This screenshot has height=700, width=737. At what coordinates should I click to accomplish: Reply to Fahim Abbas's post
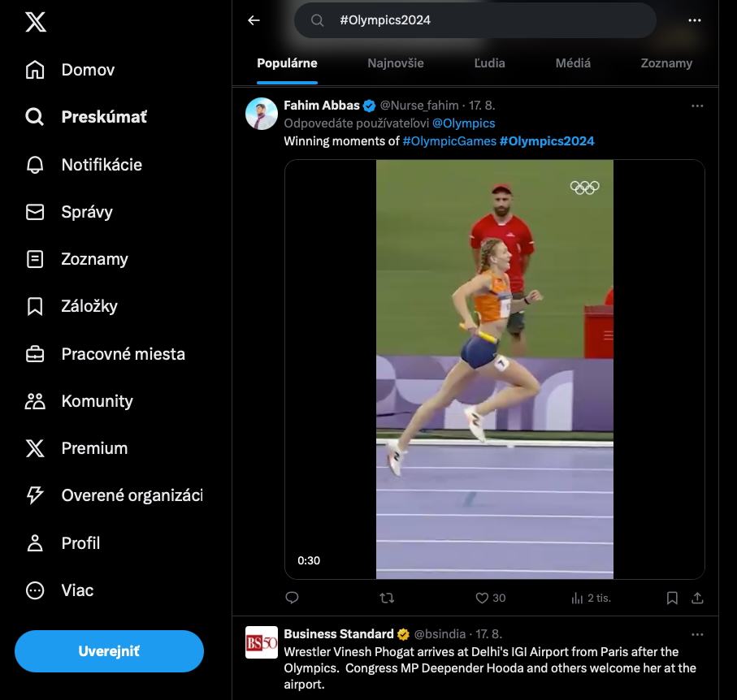click(x=292, y=598)
